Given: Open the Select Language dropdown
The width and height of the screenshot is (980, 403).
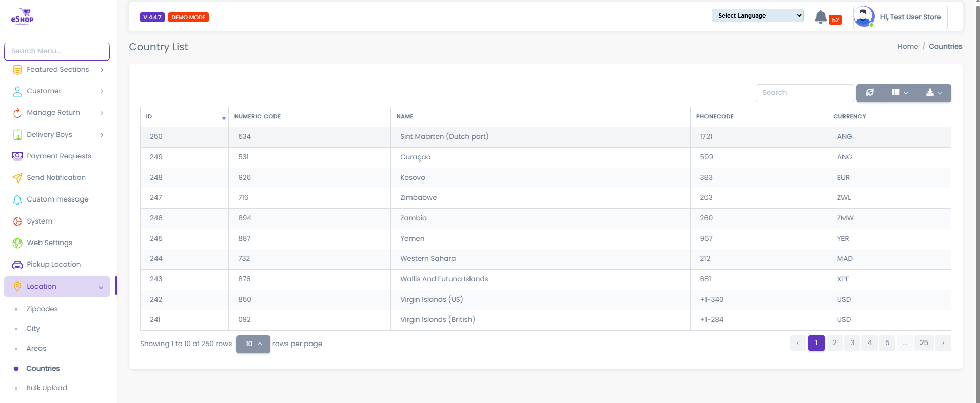Looking at the screenshot, I should click(757, 15).
